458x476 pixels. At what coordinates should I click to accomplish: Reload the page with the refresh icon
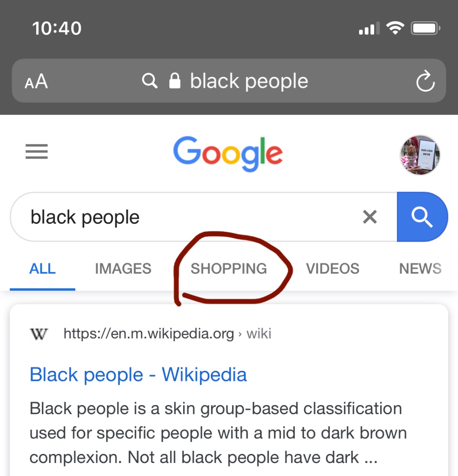click(425, 82)
